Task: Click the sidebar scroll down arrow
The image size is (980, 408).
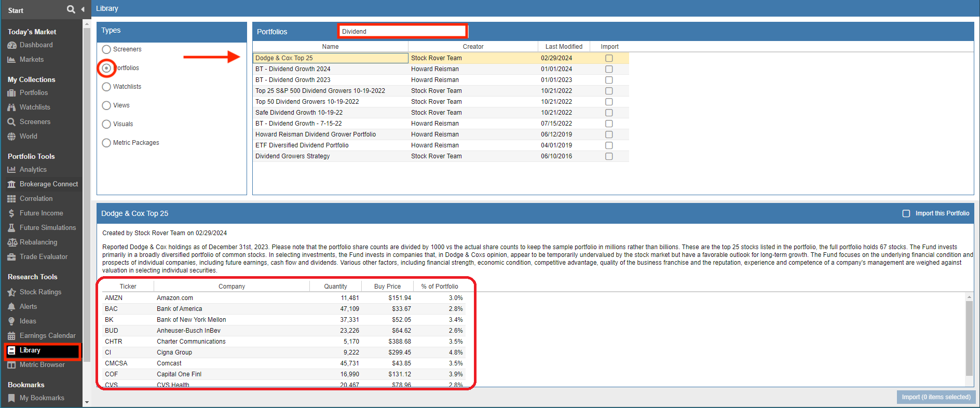Action: click(x=87, y=402)
